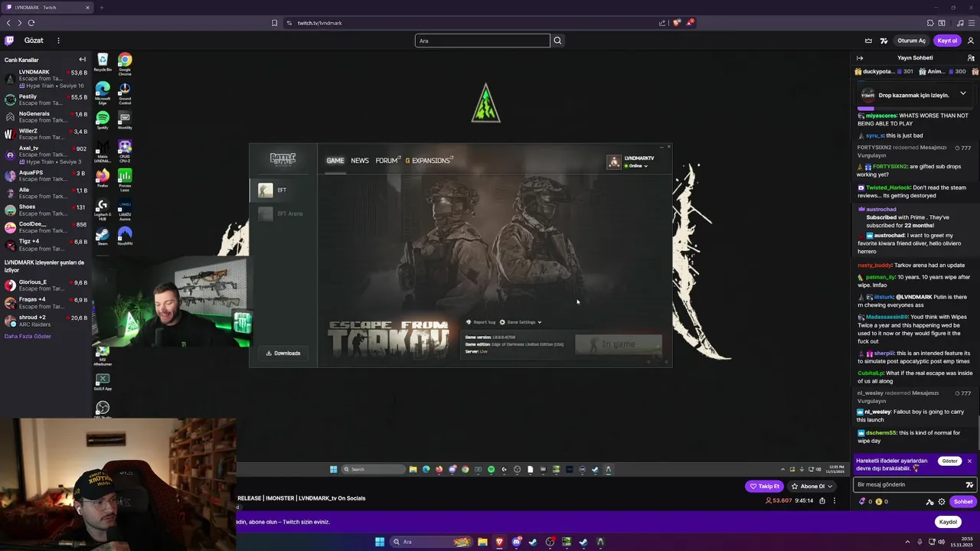The height and width of the screenshot is (551, 980).
Task: Open File Explorer from the taskbar
Action: point(482,542)
